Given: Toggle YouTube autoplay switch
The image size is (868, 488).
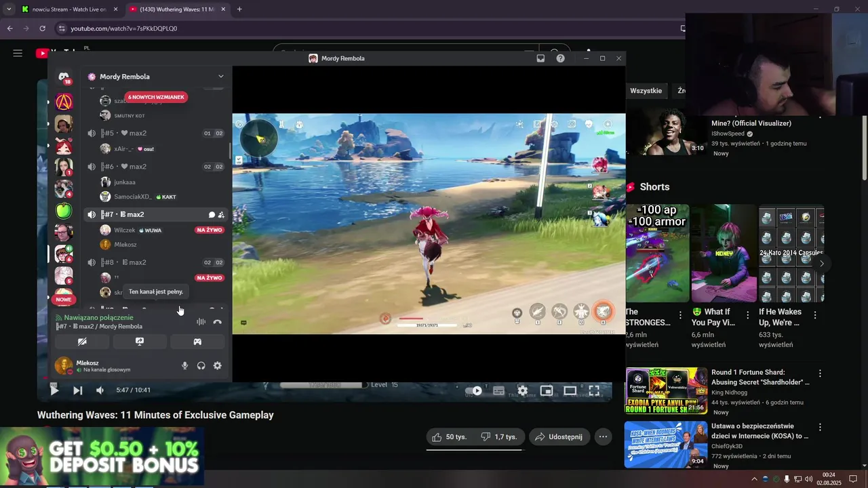Looking at the screenshot, I should [x=473, y=390].
